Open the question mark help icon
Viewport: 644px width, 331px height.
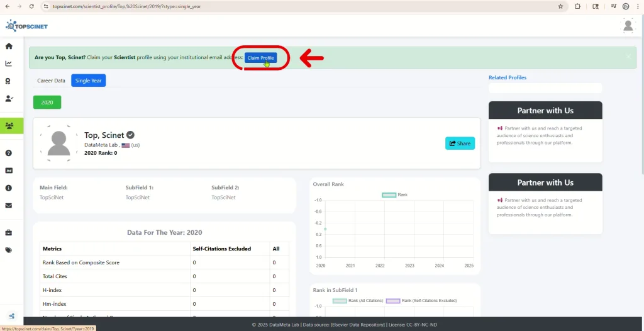(9, 153)
